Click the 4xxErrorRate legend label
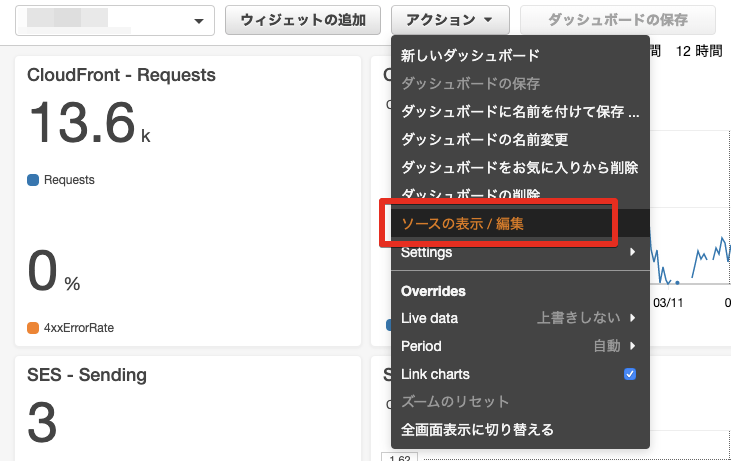Image resolution: width=731 pixels, height=461 pixels. pos(79,328)
